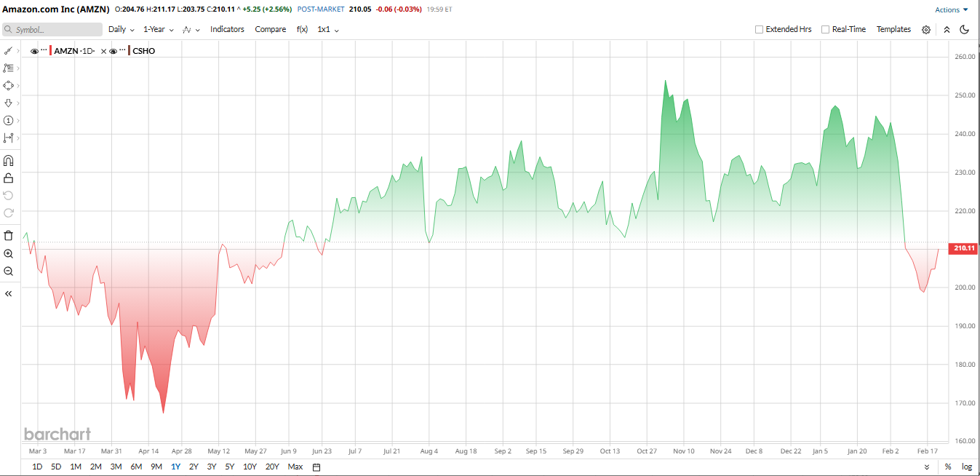Screen dimensions: 980x476
Task: Select the 1M time range
Action: (76, 467)
